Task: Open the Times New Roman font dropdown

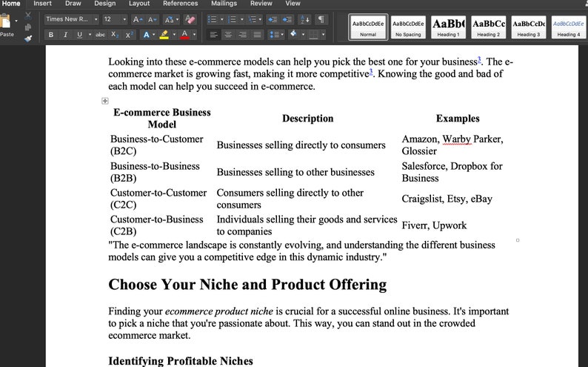Action: [95, 19]
